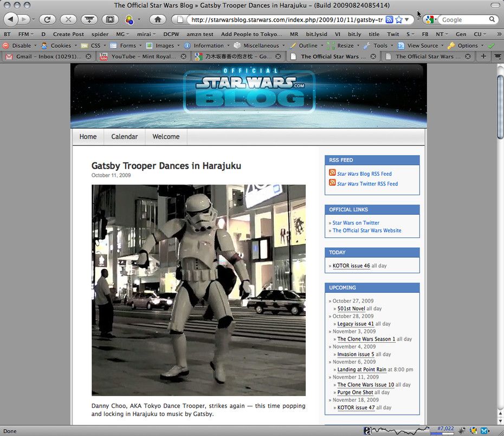Open the list all tabs button
The width and height of the screenshot is (504, 436).
498,56
